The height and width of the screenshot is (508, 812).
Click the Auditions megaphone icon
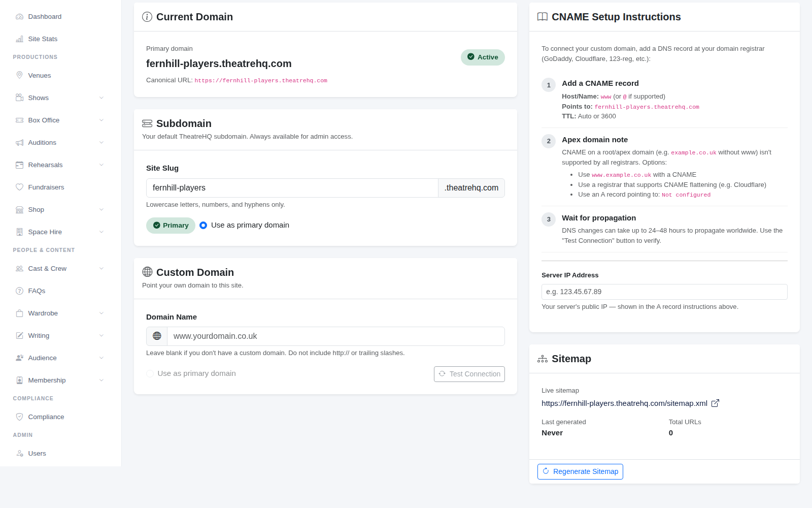pyautogui.click(x=19, y=143)
